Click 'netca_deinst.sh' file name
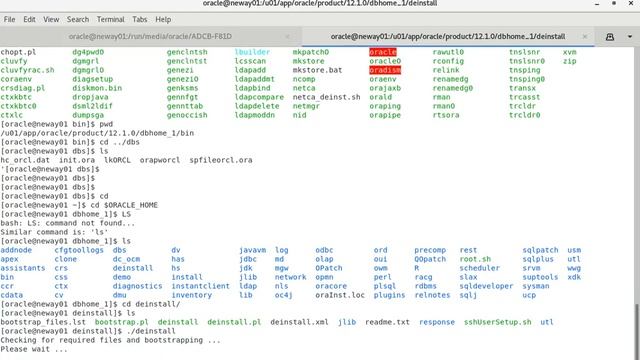This screenshot has height=360, width=640. (x=327, y=97)
